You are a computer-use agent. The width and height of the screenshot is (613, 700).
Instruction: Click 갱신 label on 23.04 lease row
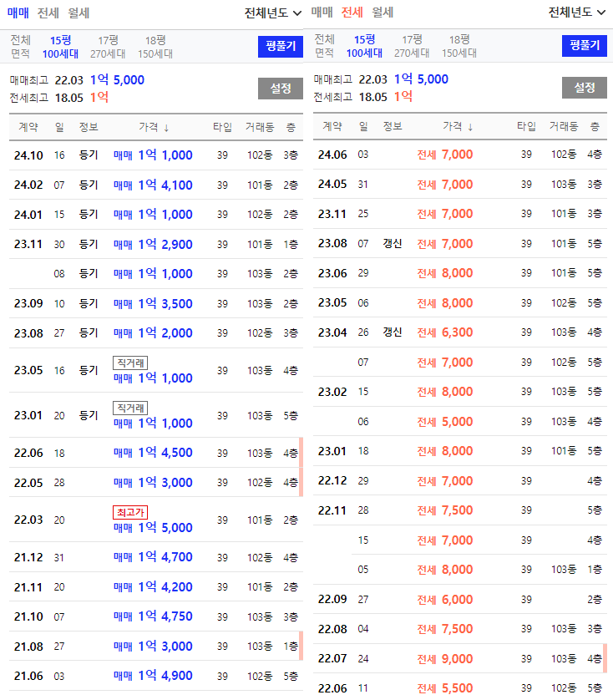393,332
